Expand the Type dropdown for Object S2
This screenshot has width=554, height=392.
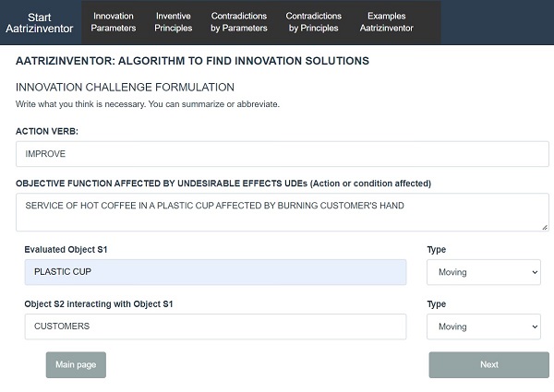pos(484,327)
